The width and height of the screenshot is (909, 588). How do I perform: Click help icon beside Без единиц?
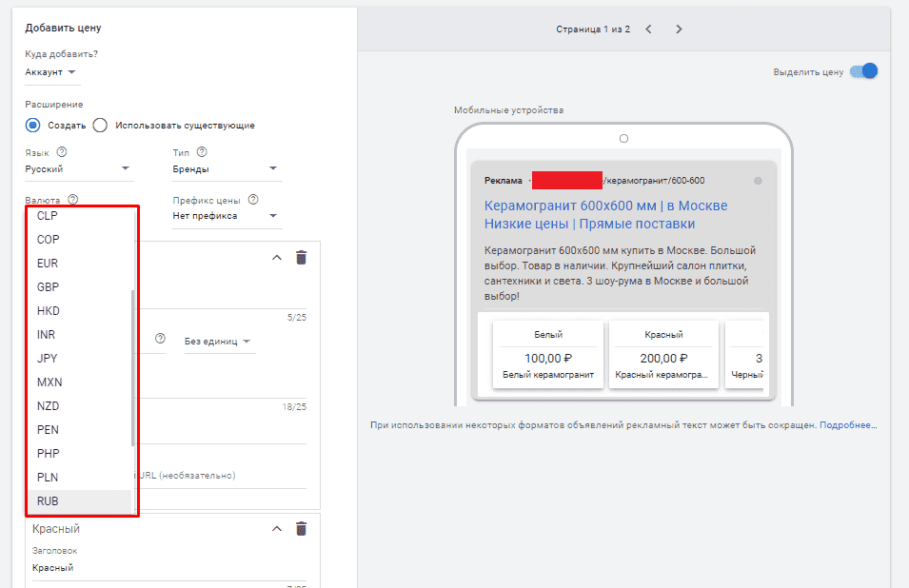[x=160, y=339]
